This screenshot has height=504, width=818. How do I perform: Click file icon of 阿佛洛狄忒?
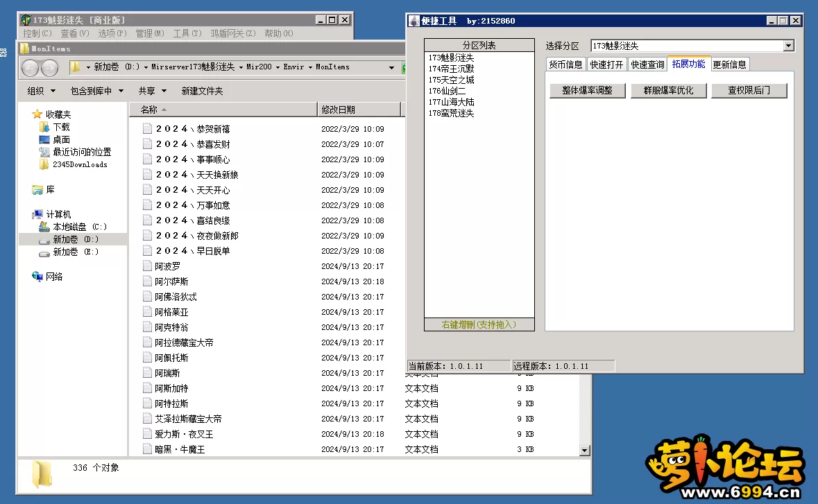[x=147, y=296]
